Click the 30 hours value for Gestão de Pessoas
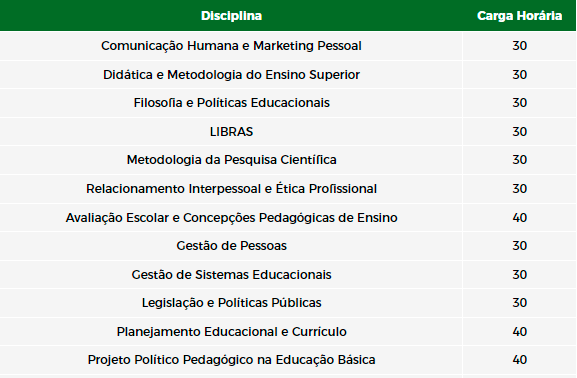This screenshot has width=577, height=378. click(520, 245)
